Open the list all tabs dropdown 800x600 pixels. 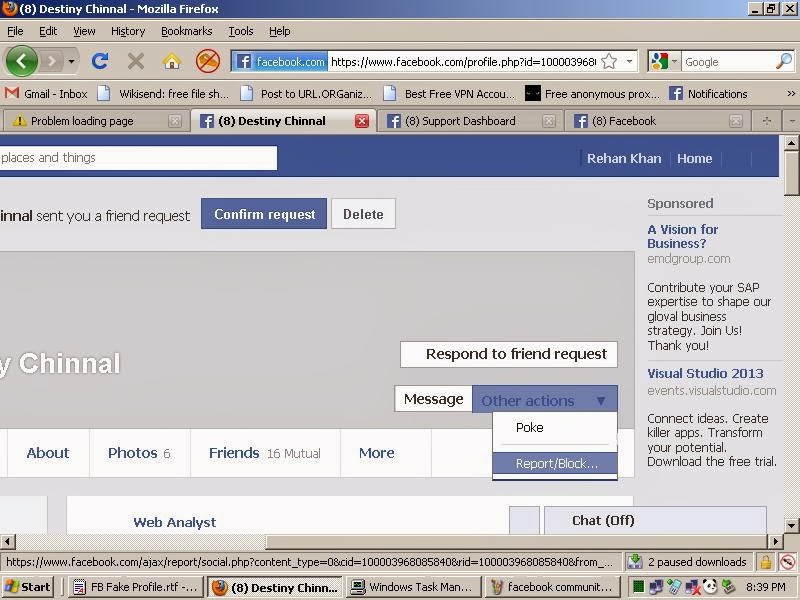point(791,121)
